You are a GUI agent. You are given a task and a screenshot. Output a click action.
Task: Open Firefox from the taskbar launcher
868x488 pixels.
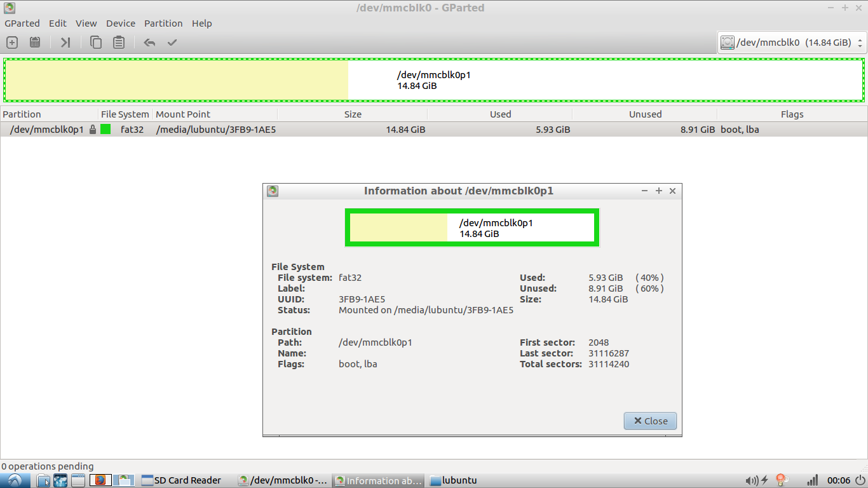pos(100,480)
